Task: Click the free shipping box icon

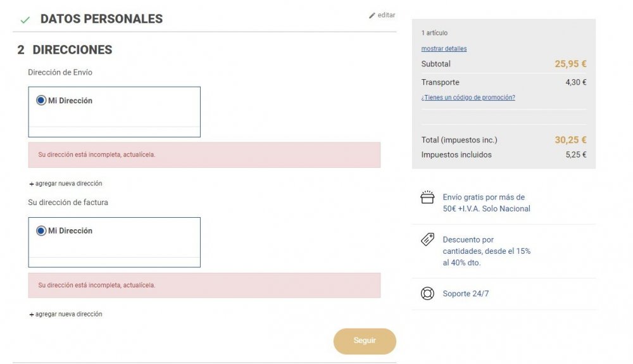Action: 427,198
